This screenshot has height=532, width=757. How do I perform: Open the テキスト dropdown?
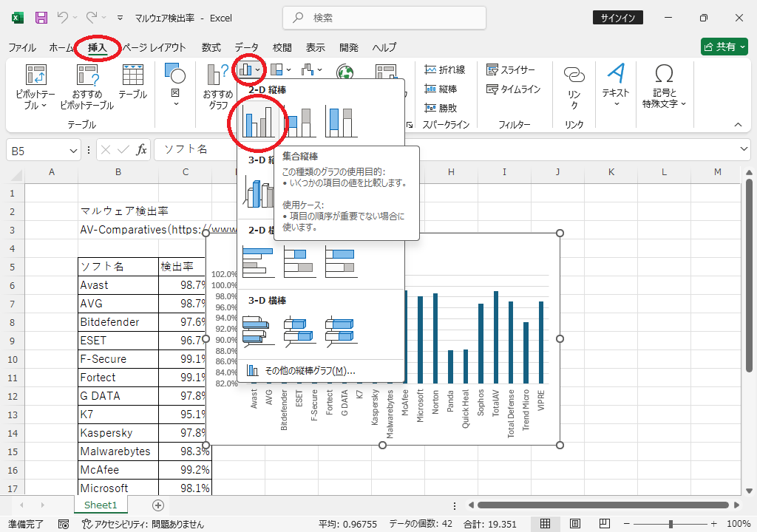[616, 86]
